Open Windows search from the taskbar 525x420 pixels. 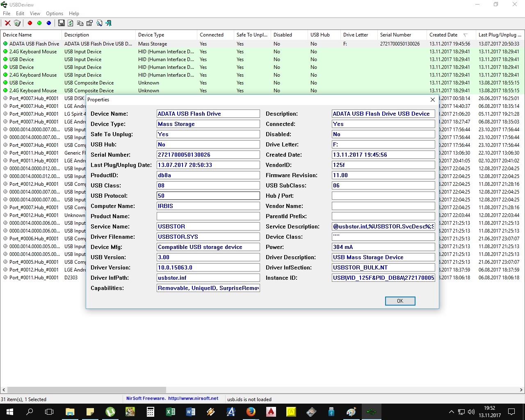pos(30,412)
